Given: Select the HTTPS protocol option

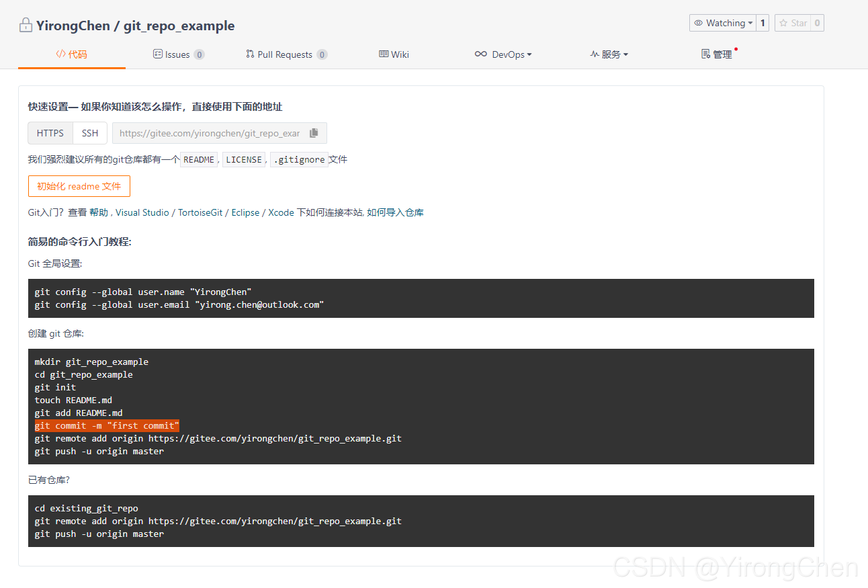Looking at the screenshot, I should (x=50, y=133).
